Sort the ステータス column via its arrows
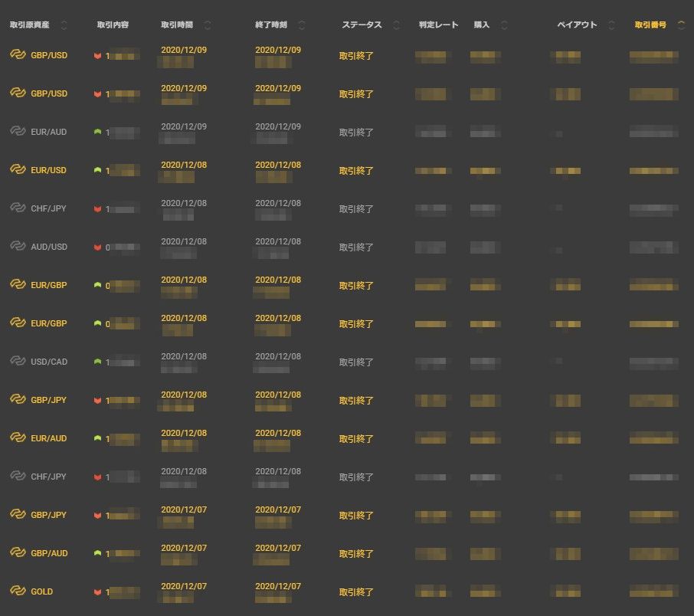Image resolution: width=694 pixels, height=616 pixels. pos(396,25)
